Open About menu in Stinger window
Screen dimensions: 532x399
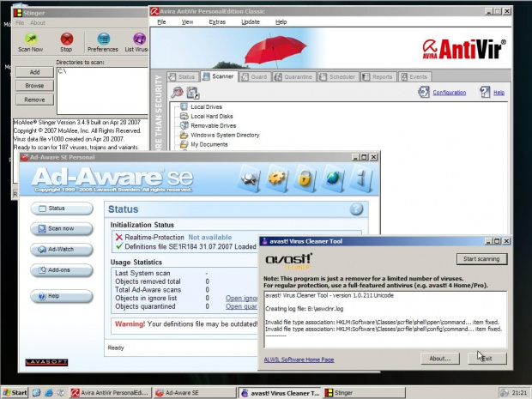pos(38,22)
